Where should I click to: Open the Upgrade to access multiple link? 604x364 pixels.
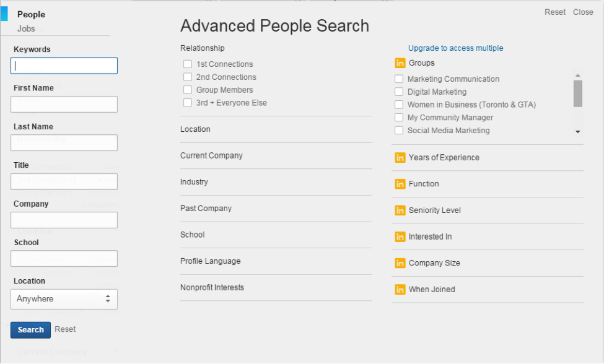(456, 48)
